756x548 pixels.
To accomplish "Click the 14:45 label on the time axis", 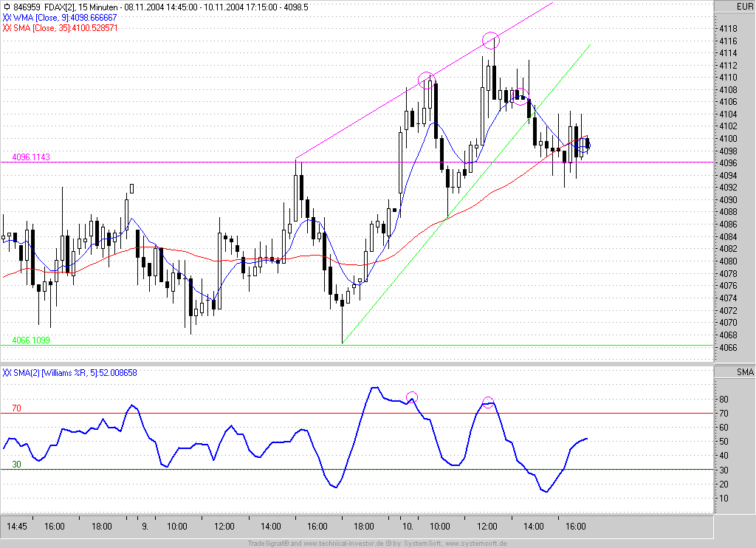I will pyautogui.click(x=17, y=527).
